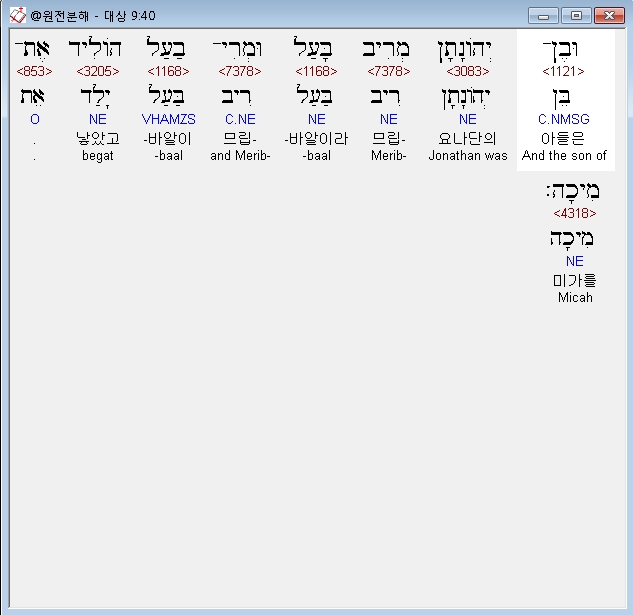633x615 pixels.
Task: Click the app icon in the title bar
Action: pyautogui.click(x=17, y=16)
